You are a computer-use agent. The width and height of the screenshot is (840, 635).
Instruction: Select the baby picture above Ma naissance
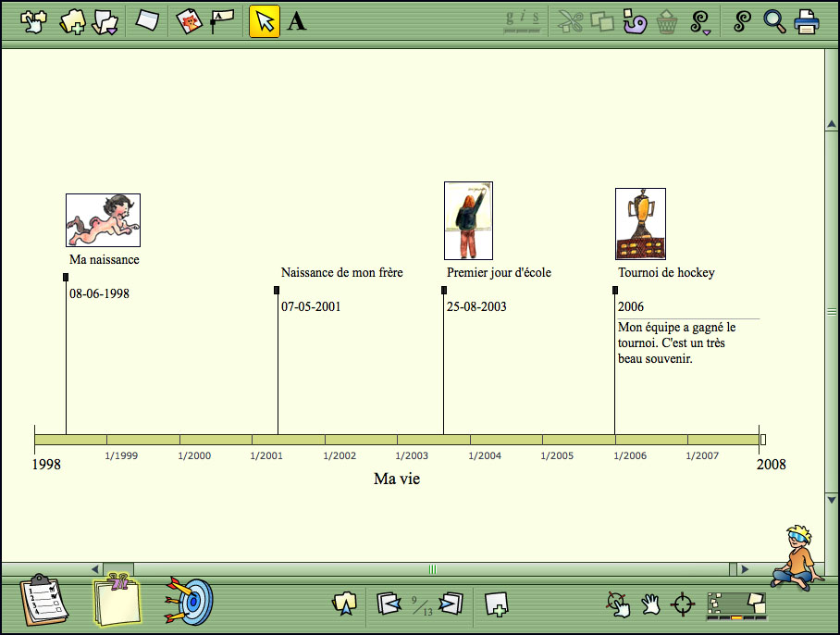point(103,220)
